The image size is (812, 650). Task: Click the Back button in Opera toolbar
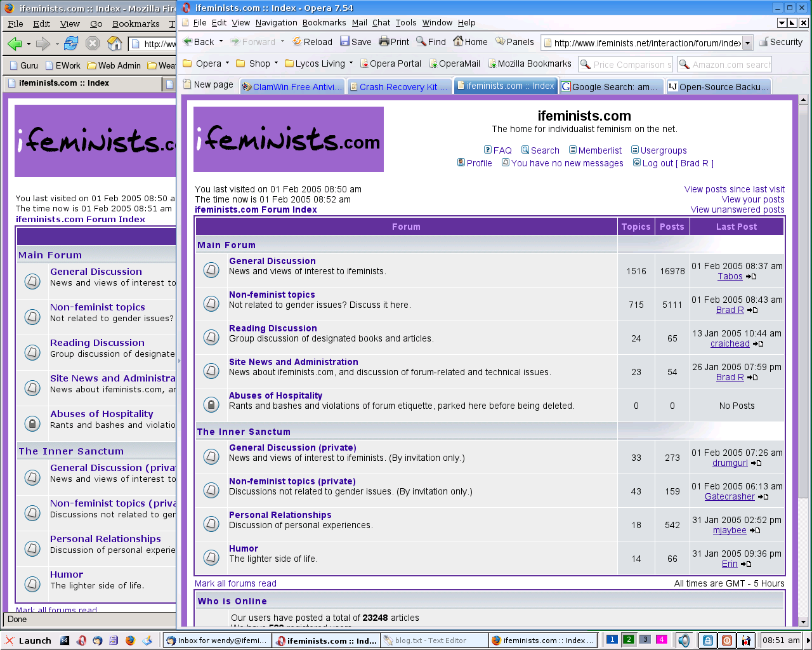tap(199, 42)
